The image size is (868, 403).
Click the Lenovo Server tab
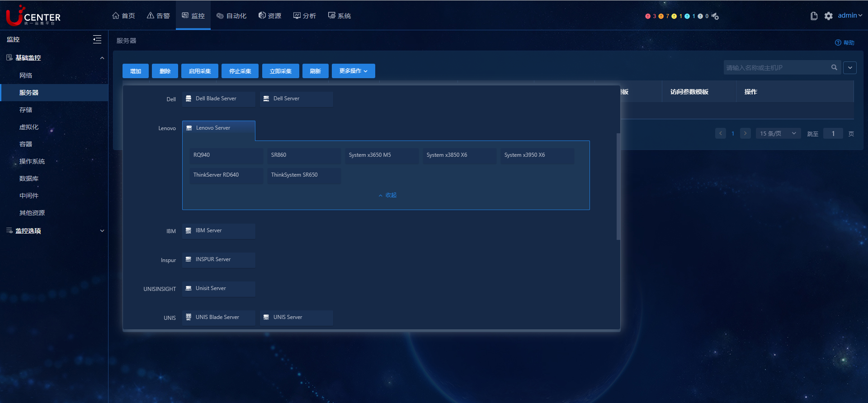coord(219,130)
